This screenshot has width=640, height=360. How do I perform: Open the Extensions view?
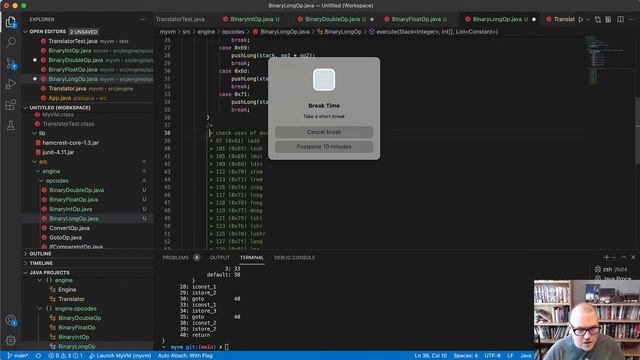click(11, 105)
